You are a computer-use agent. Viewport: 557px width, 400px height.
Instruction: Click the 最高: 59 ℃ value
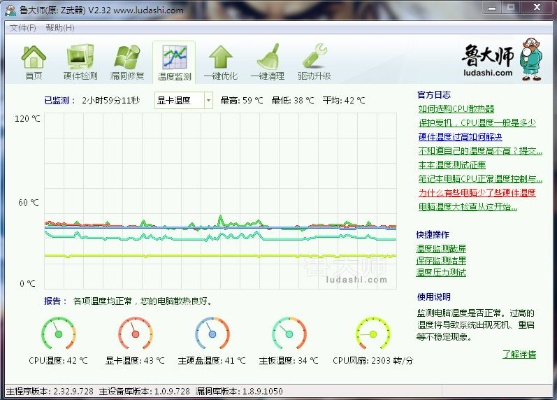coord(242,101)
